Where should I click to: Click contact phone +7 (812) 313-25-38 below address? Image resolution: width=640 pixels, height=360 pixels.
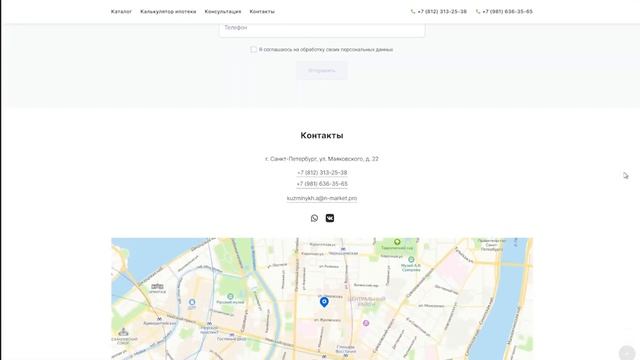point(322,173)
